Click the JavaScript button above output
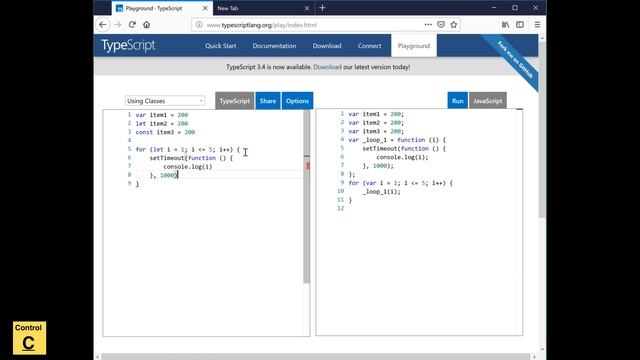This screenshot has height=360, width=640. 488,101
